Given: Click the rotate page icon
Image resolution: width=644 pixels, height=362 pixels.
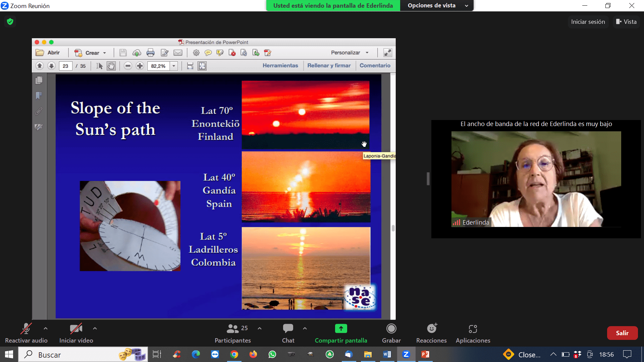Looking at the screenshot, I should click(244, 53).
